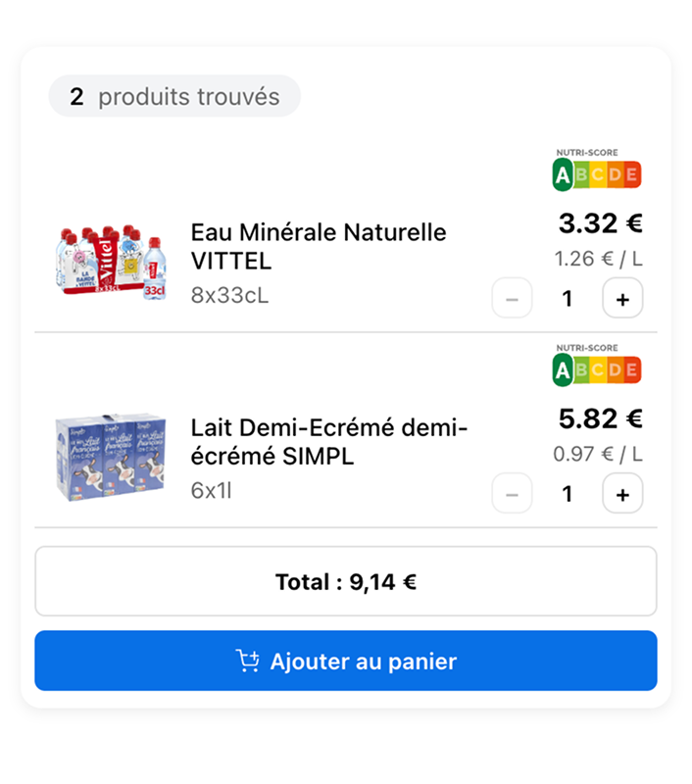Click the minus icon for Lait Demi-Ecrémé
692x784 pixels.
[512, 494]
